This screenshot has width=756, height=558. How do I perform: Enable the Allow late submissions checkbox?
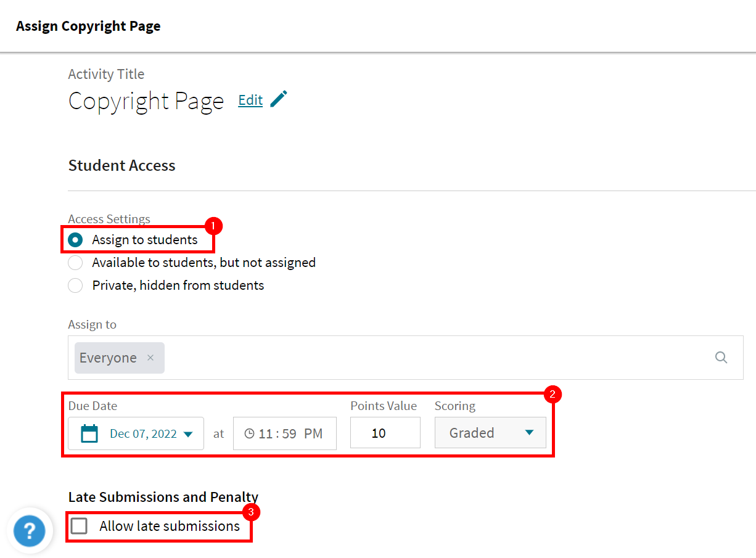tap(79, 526)
